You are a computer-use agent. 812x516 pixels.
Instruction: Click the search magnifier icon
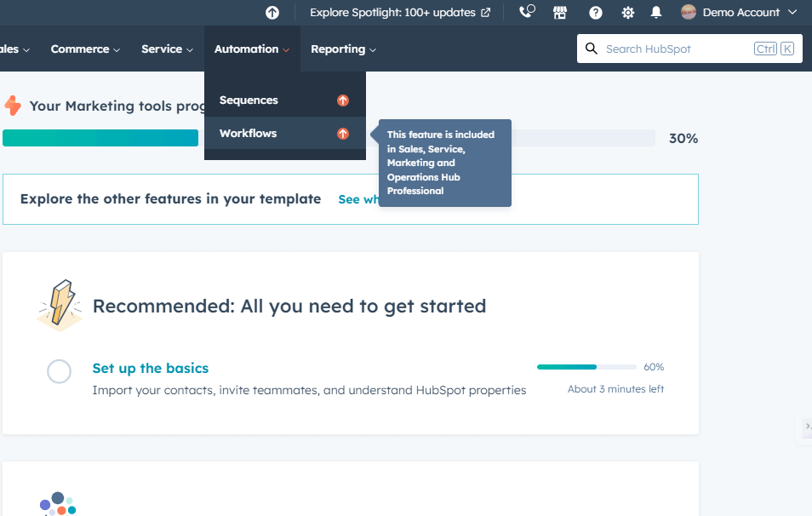(592, 49)
